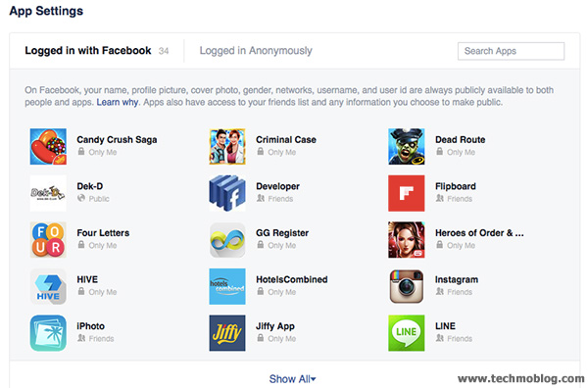This screenshot has height=388, width=588.
Task: Open the HotelsCombined app name link
Action: click(x=292, y=279)
